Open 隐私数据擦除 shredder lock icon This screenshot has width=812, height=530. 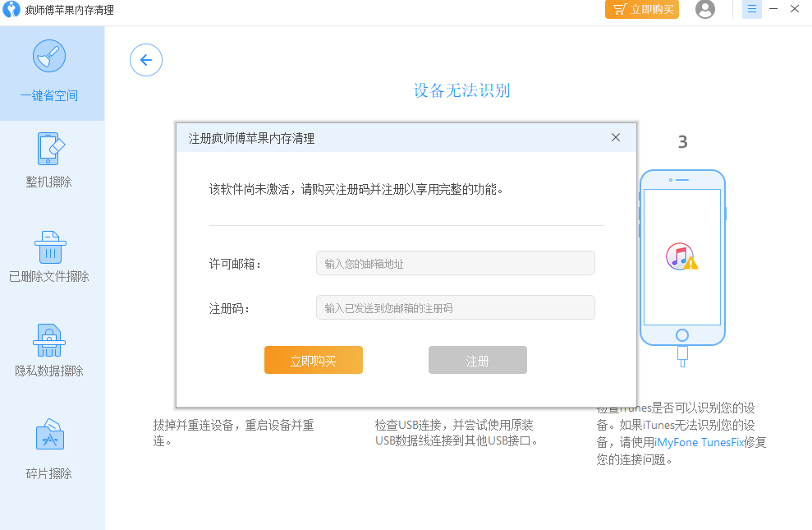click(x=49, y=340)
